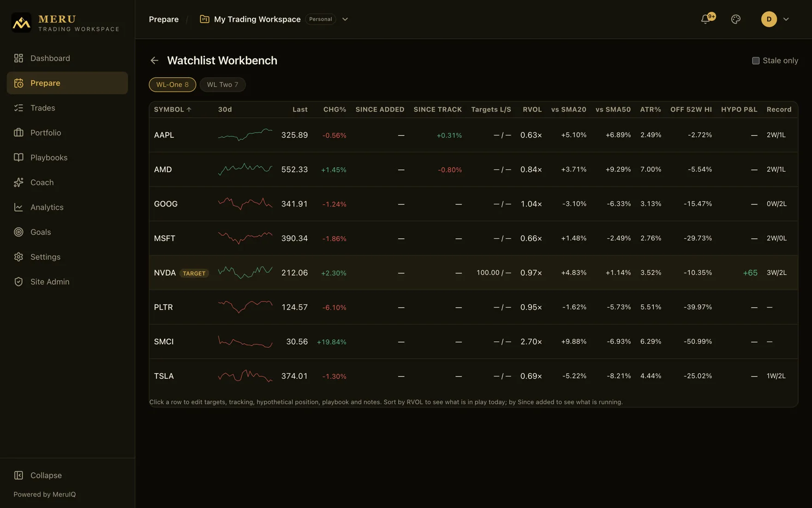Screen dimensions: 812x508
Task: Open Playbooks in the sidebar
Action: (67, 157)
